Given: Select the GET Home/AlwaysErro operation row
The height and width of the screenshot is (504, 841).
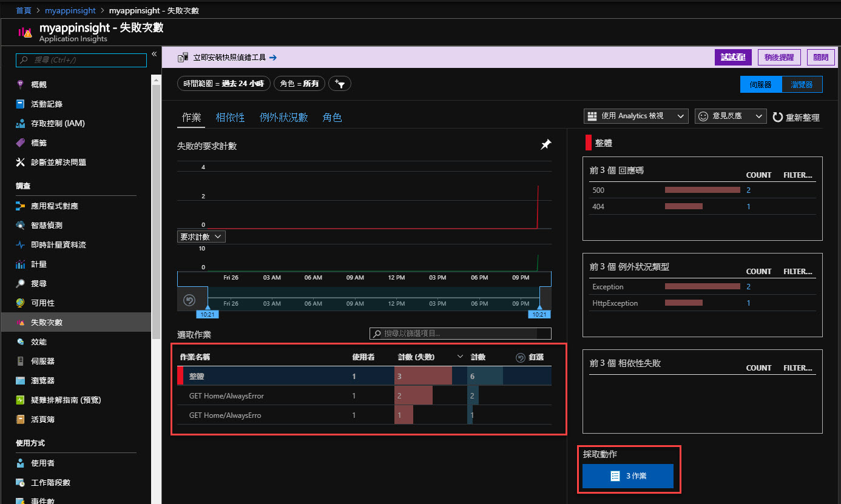Looking at the screenshot, I should [364, 415].
